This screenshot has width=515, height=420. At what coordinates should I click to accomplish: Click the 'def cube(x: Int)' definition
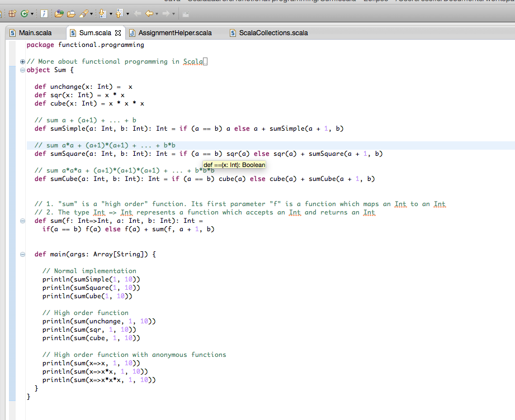(89, 103)
